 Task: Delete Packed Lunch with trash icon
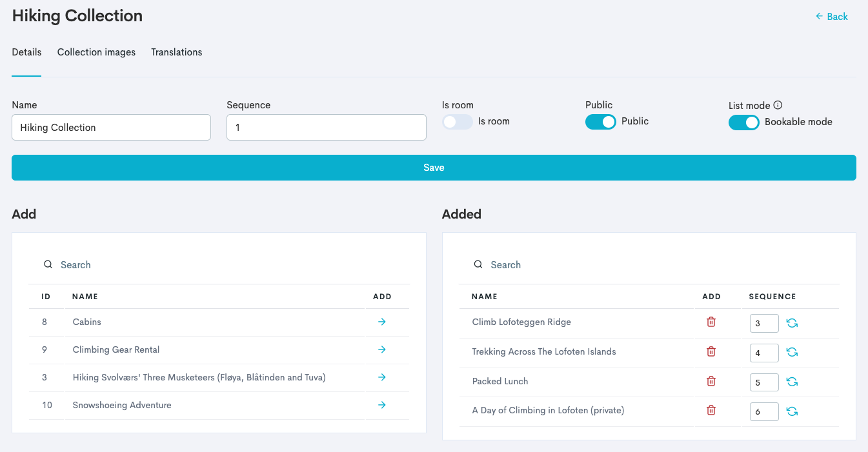click(711, 381)
